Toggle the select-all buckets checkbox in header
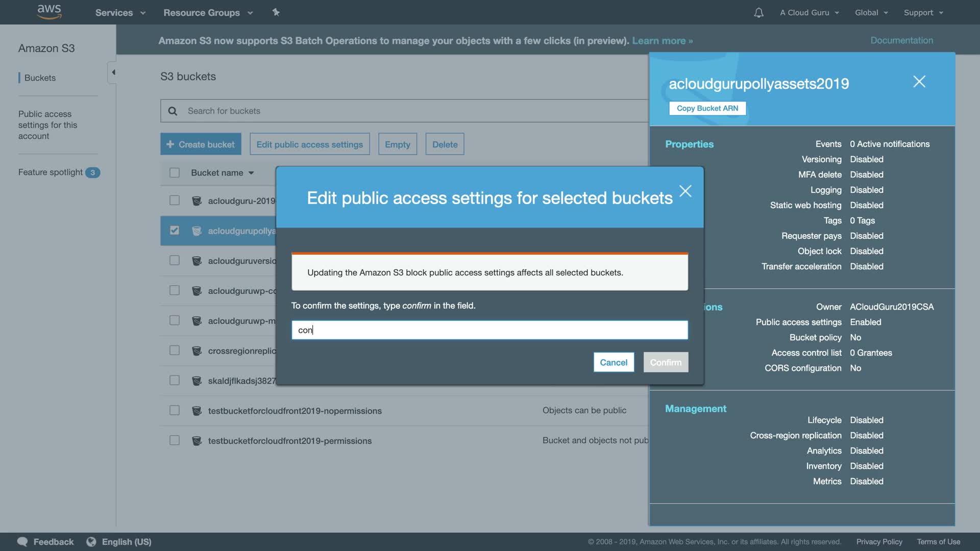The height and width of the screenshot is (551, 980). pyautogui.click(x=175, y=173)
